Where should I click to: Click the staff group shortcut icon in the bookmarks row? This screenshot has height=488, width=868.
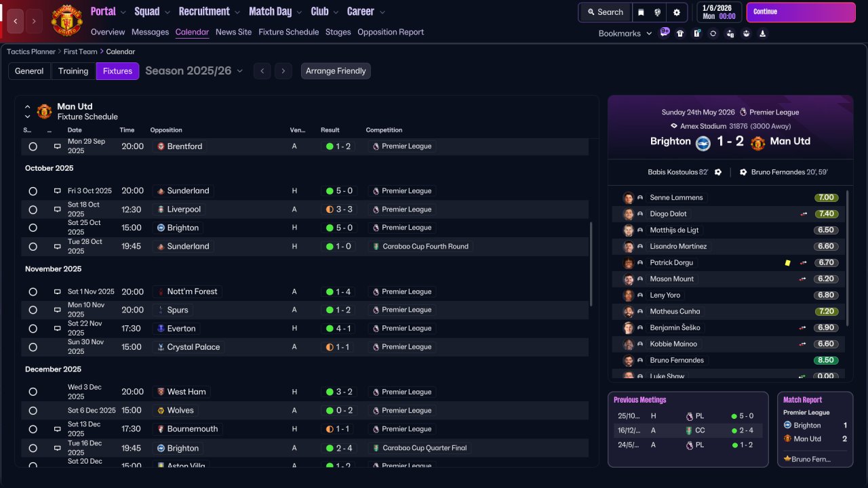pyautogui.click(x=747, y=33)
